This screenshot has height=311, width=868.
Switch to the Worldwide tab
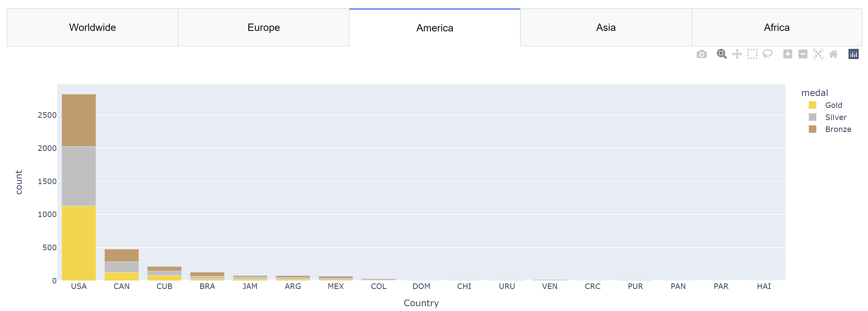tap(92, 27)
